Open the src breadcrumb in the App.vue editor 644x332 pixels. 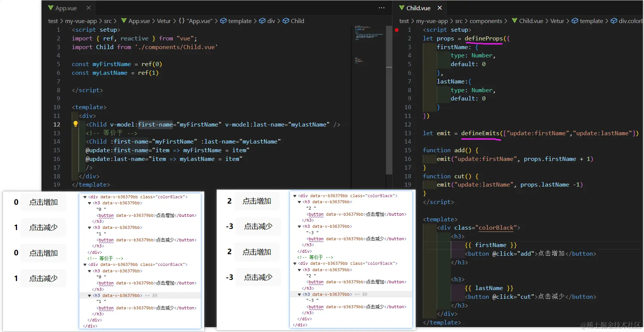[108, 21]
